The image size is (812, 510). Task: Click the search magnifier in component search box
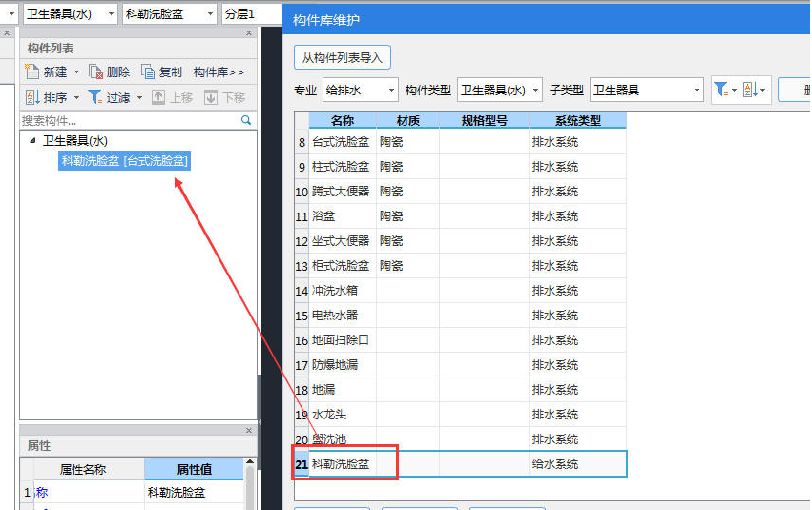246,121
